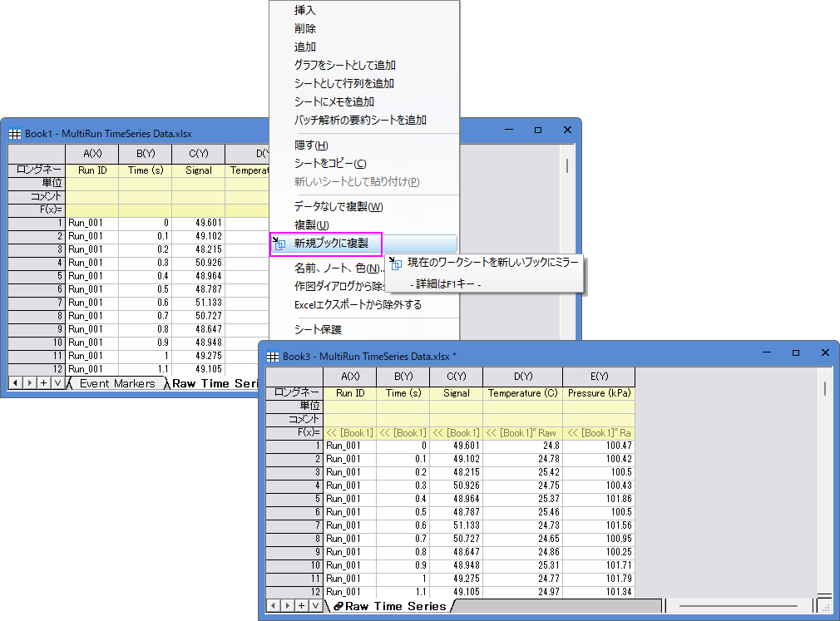Click the 現在のワークシートを新しいブックにミラー tooltip text
Viewport: 840px width, 621px height.
[493, 263]
